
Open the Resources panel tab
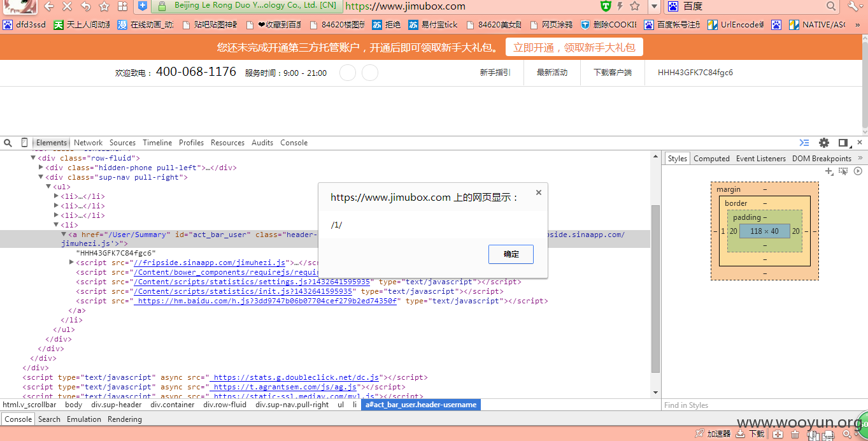click(227, 143)
